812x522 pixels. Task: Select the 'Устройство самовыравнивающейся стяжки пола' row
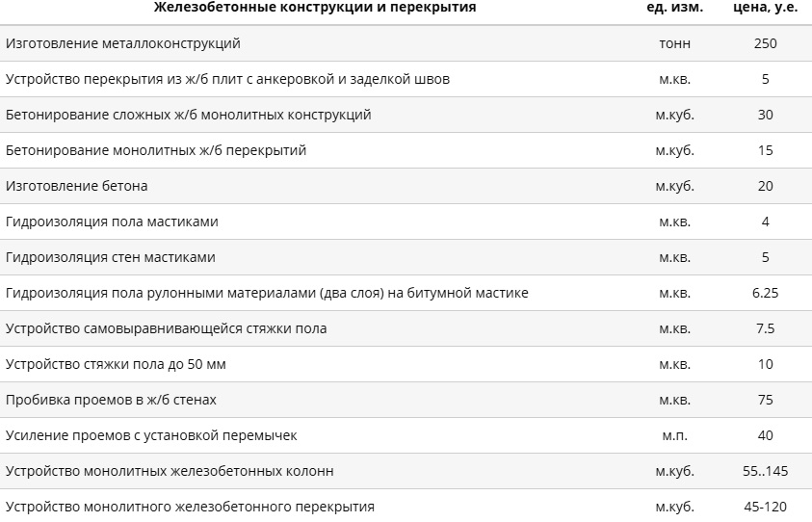406,328
